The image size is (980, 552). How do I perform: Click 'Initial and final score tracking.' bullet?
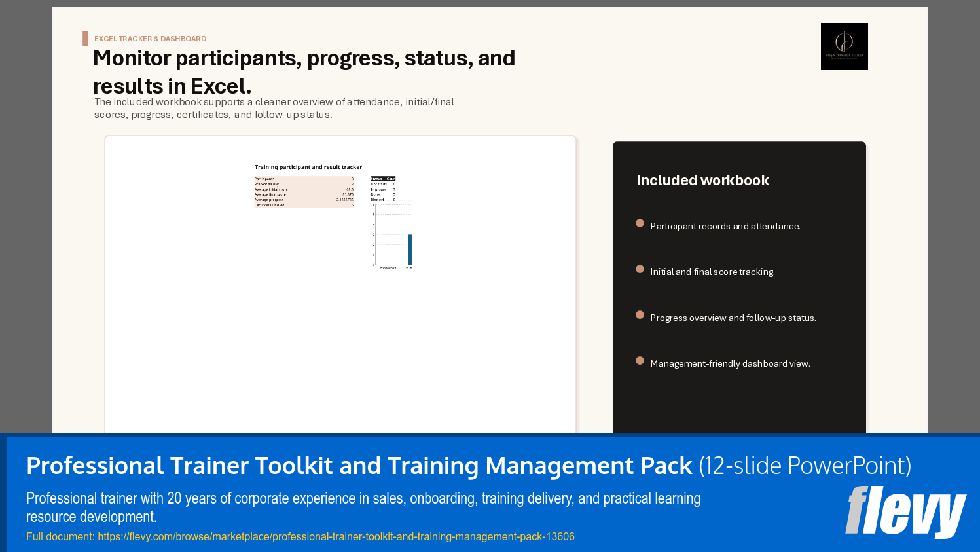(x=712, y=272)
